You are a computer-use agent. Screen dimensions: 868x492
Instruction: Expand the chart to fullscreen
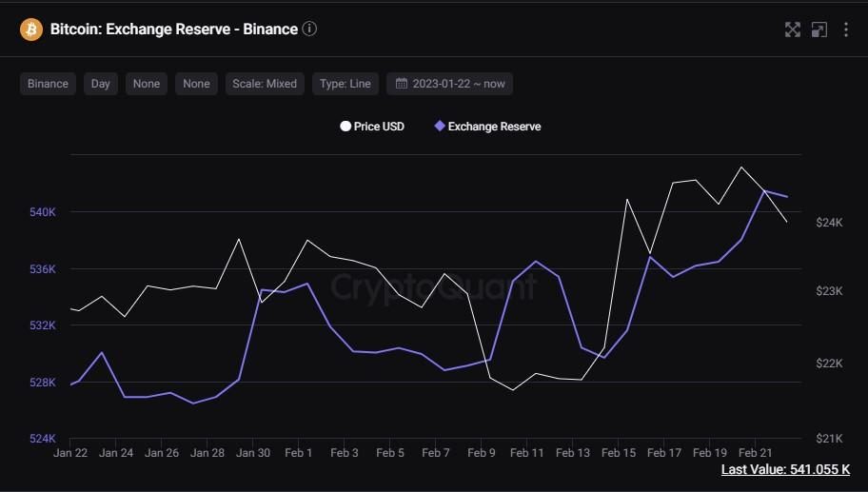(792, 30)
